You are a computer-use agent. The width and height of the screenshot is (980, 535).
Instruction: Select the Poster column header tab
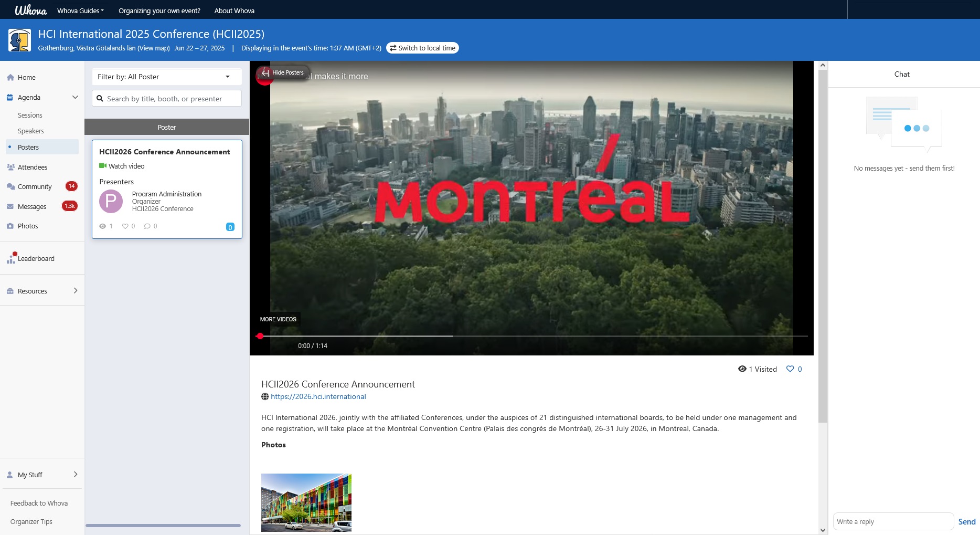click(167, 127)
